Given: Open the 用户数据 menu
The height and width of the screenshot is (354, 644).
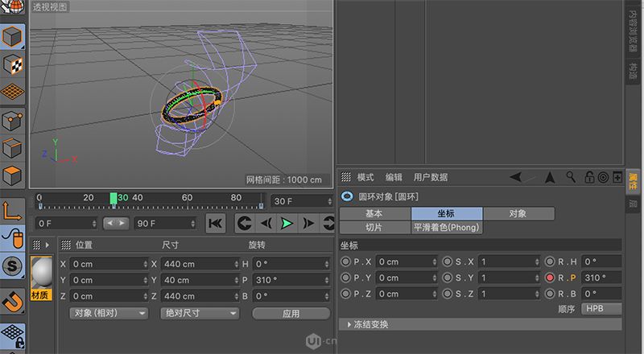Looking at the screenshot, I should pyautogui.click(x=431, y=177).
